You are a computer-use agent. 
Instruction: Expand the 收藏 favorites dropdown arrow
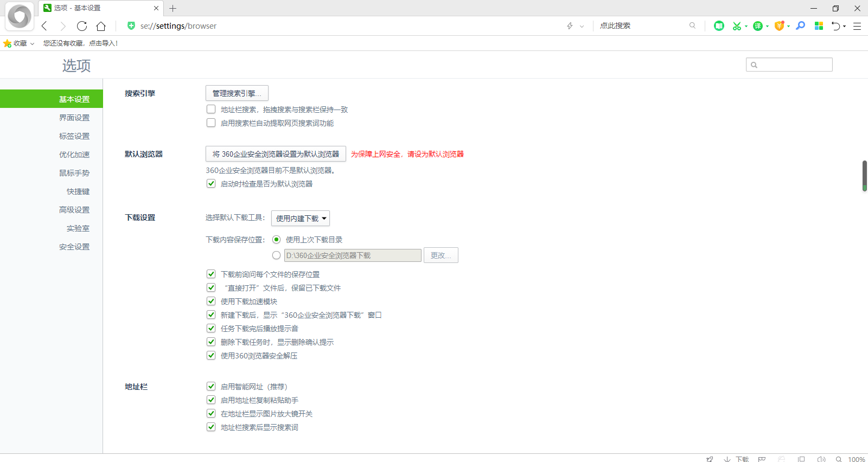coord(32,44)
